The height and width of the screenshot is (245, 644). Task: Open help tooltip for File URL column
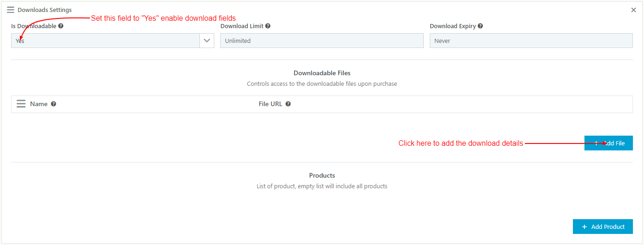point(288,104)
